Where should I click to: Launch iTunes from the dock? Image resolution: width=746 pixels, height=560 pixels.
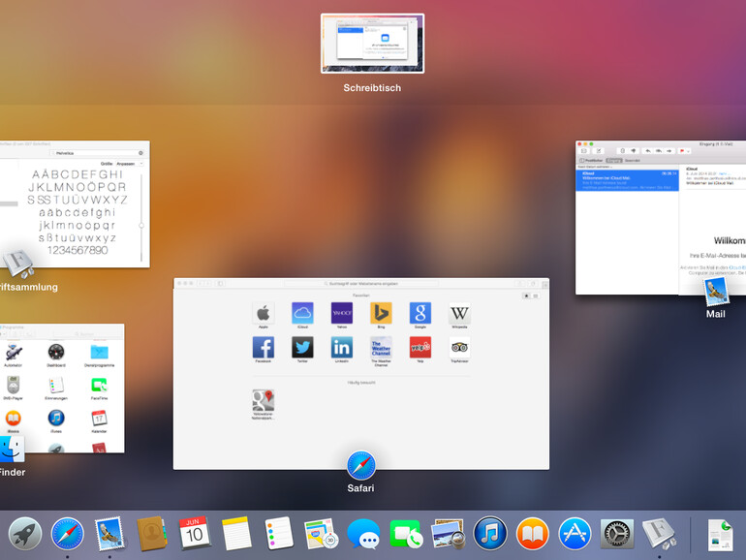point(490,534)
